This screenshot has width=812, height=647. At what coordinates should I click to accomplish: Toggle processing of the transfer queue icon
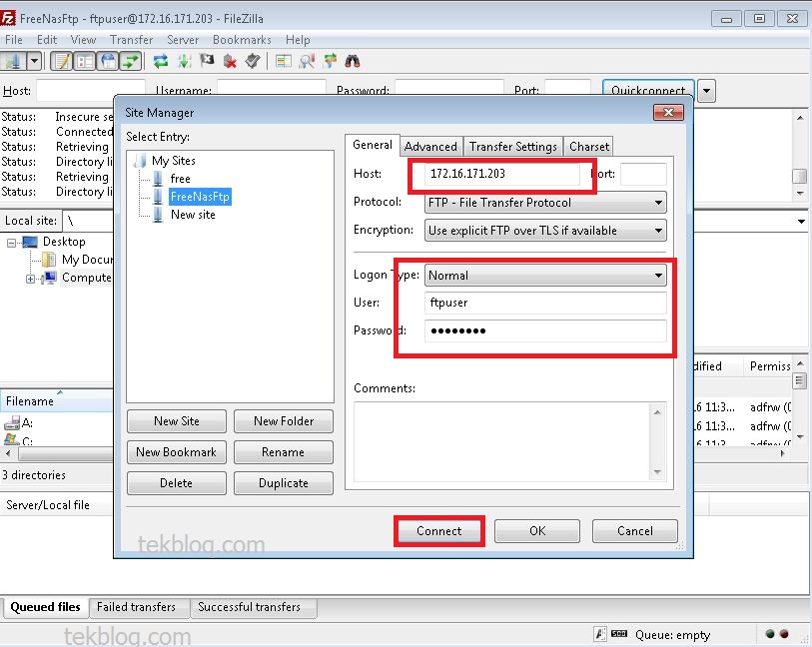[185, 61]
